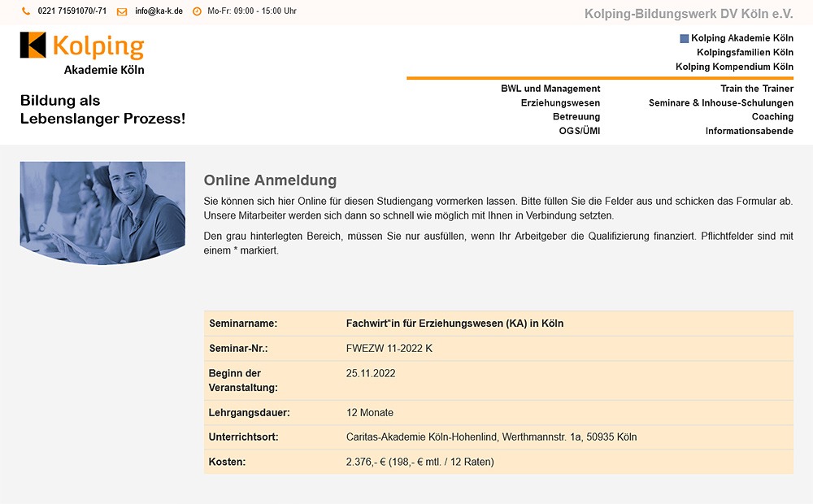Screen dimensions: 813x504
Task: Click the envelope email icon
Action: tap(122, 11)
